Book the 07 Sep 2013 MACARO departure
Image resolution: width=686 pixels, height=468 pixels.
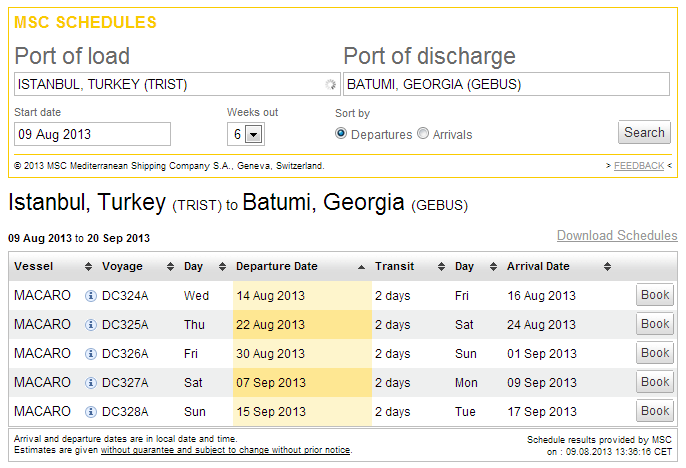pyautogui.click(x=655, y=382)
